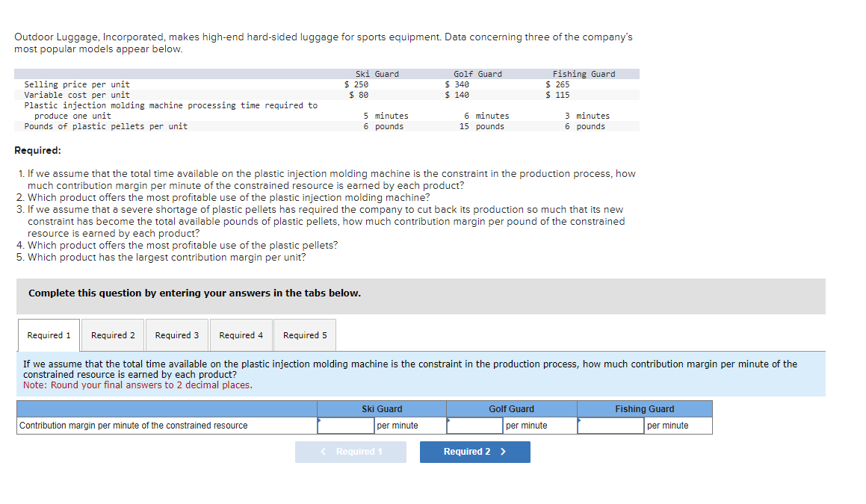Image resolution: width=866 pixels, height=504 pixels.
Task: Click the '15 pounds' pellets value
Action: [482, 126]
